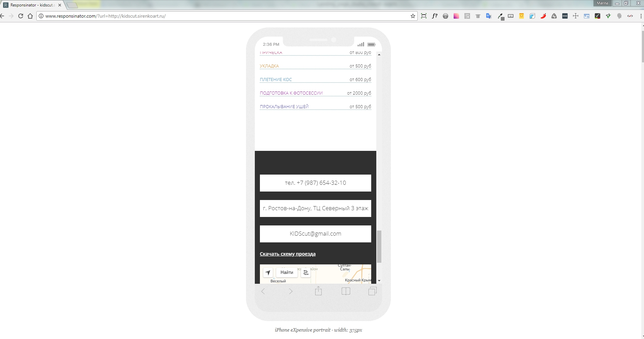Click the main page scrollbar thumb
The height and width of the screenshot is (339, 644).
pos(643,46)
